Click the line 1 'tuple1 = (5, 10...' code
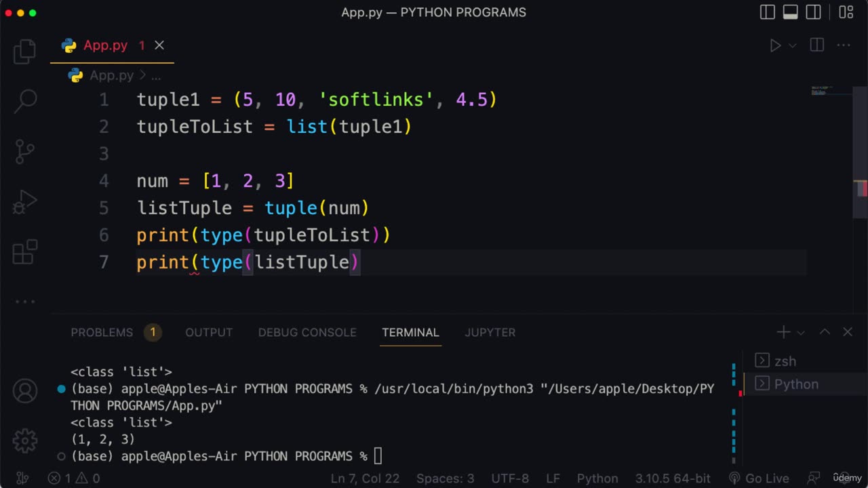 [x=317, y=100]
